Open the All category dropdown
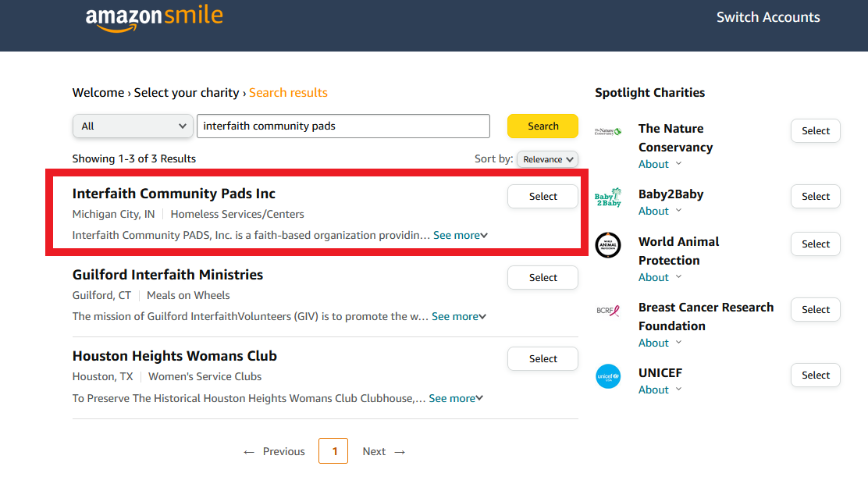This screenshot has height=484, width=868. pos(133,126)
